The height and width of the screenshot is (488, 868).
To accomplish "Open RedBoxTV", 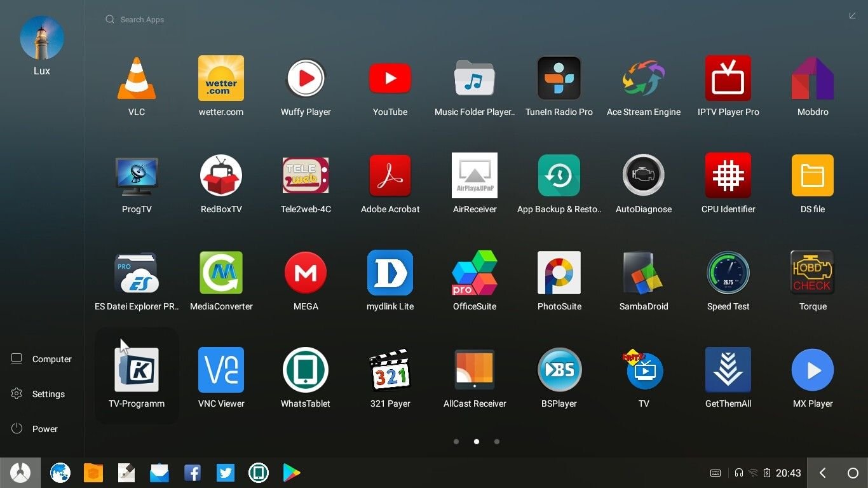I will pos(221,175).
